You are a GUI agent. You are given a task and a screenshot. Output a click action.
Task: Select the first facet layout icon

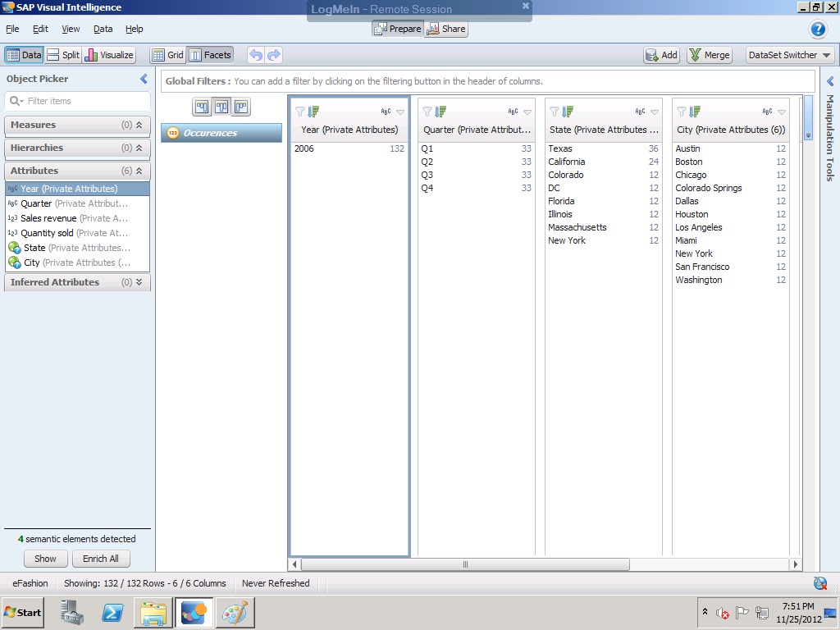tap(202, 107)
